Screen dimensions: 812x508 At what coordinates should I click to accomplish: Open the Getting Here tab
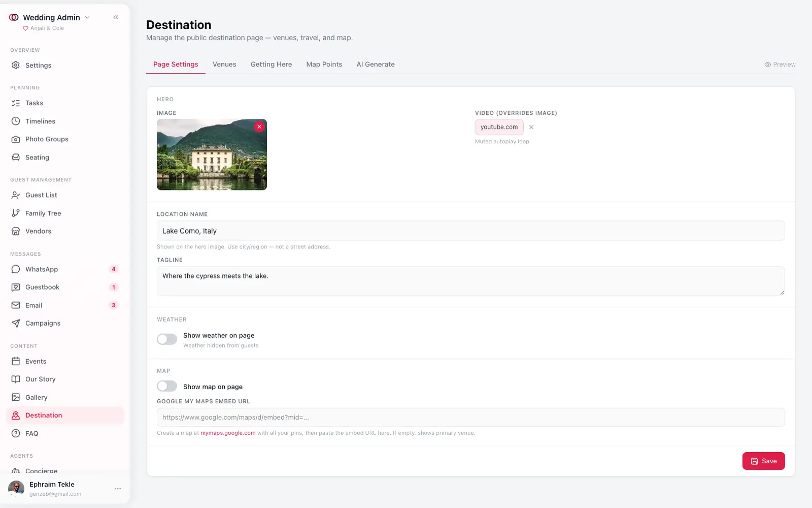point(271,65)
